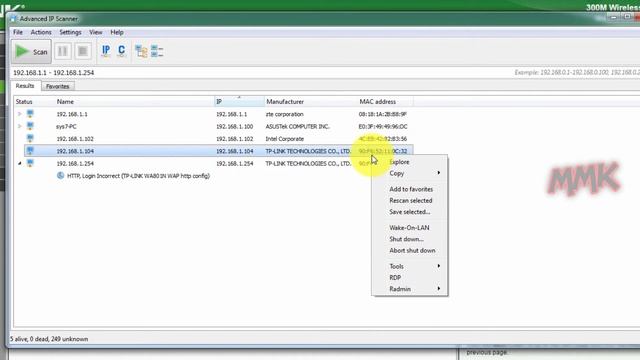Sort by the IP column header
The width and height of the screenshot is (640, 360).
pos(239,102)
